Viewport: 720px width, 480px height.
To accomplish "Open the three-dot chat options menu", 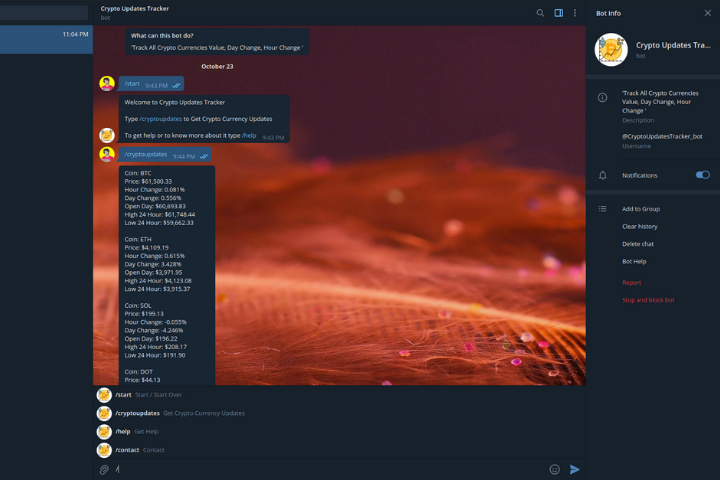I will pos(575,13).
